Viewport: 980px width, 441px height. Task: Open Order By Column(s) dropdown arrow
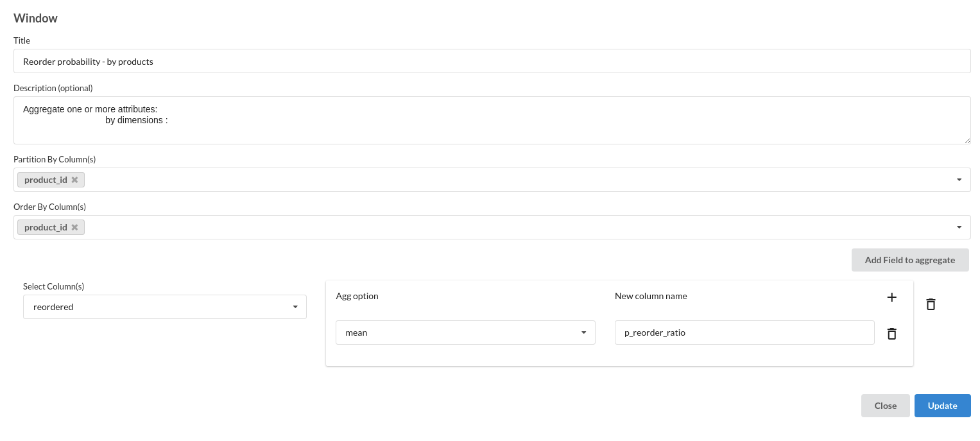959,227
